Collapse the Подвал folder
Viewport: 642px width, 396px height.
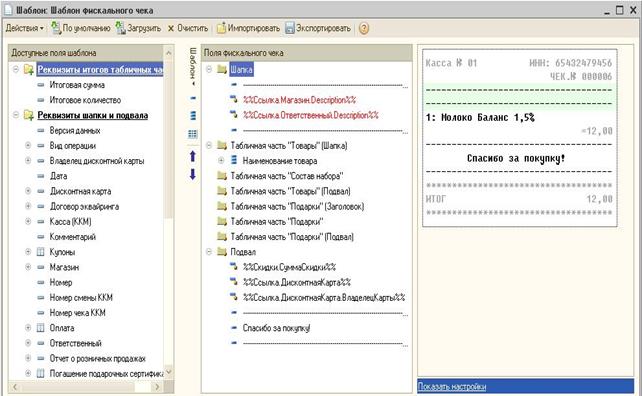209,251
